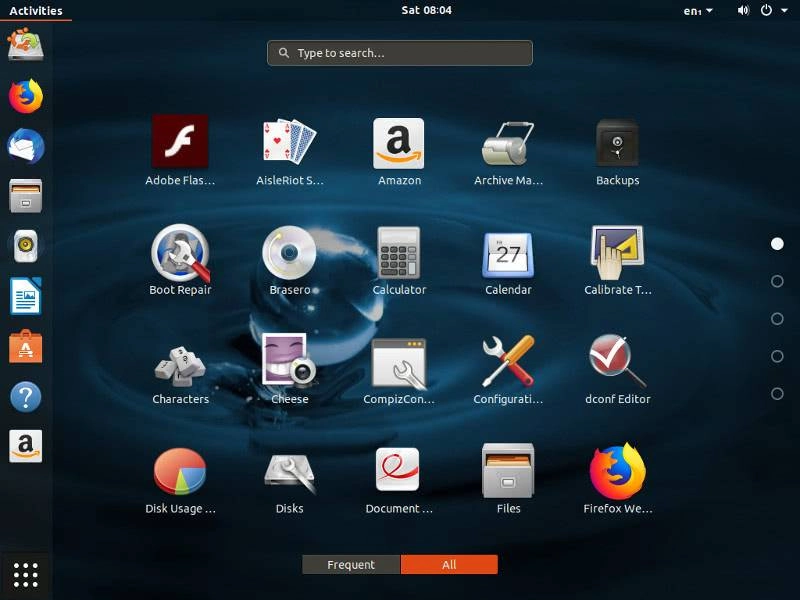Open Files from the dock
Screen dimensions: 800x600
tap(26, 196)
